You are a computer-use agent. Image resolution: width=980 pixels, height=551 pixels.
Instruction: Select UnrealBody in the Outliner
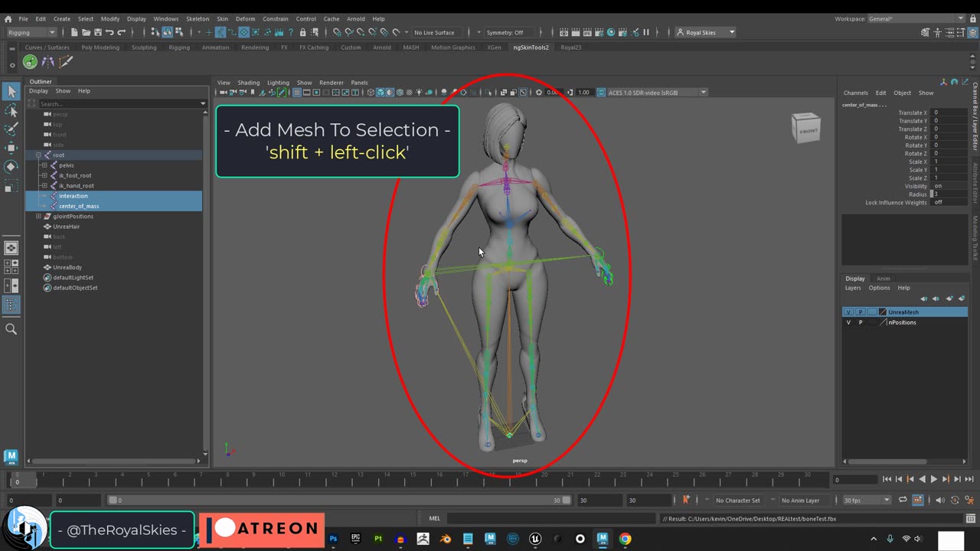click(x=67, y=267)
